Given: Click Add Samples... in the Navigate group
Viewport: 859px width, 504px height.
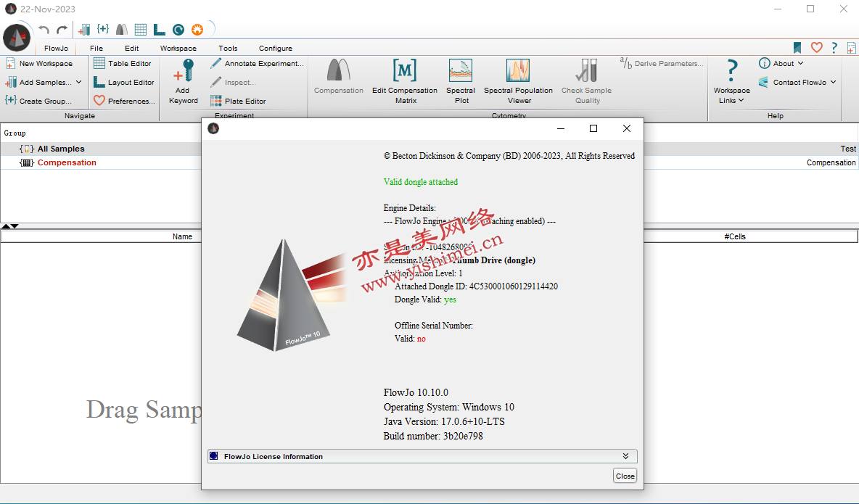Looking at the screenshot, I should click(x=38, y=82).
